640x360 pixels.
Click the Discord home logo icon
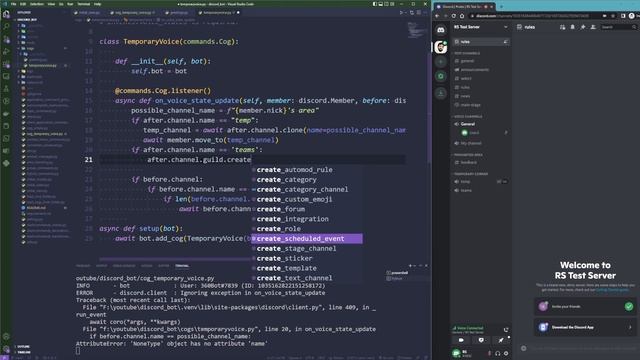(441, 30)
